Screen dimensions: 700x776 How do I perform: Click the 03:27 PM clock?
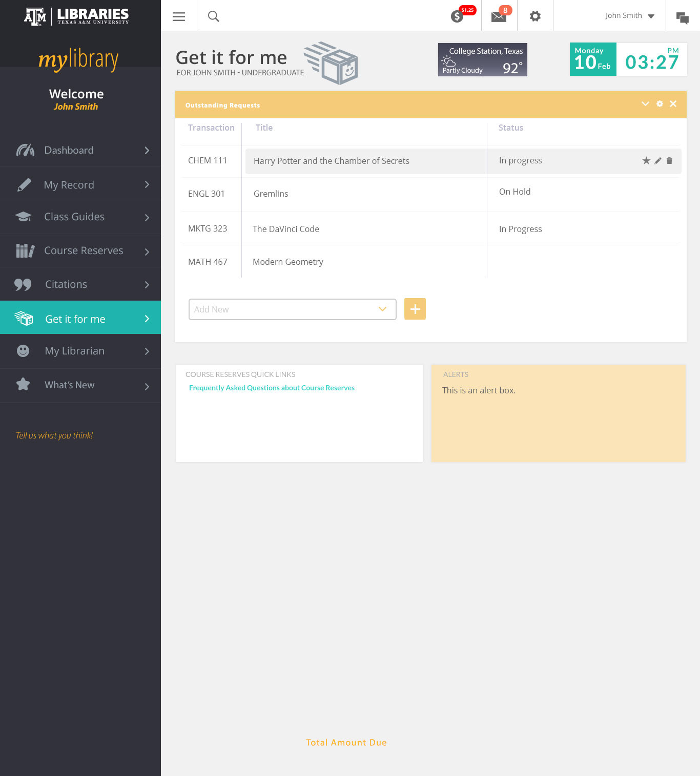coord(652,59)
